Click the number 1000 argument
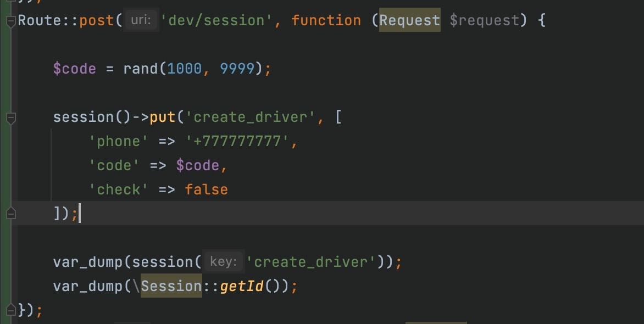Viewport: 644px width, 324px height. pos(185,69)
